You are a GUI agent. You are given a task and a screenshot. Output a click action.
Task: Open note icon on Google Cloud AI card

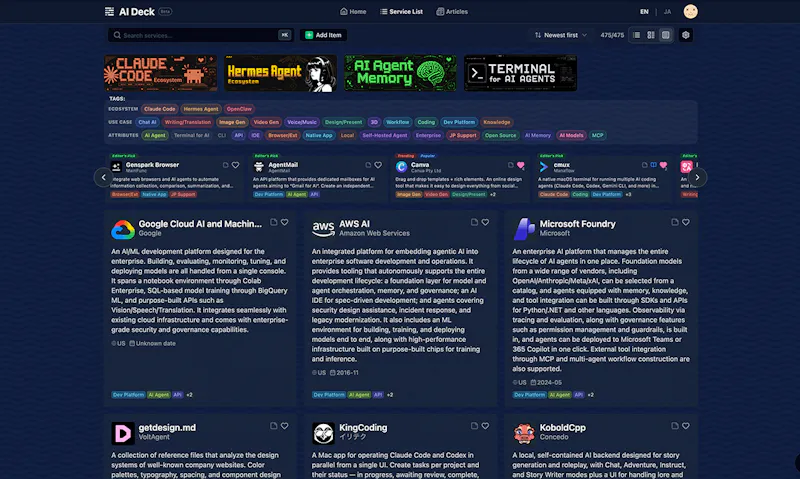click(274, 222)
